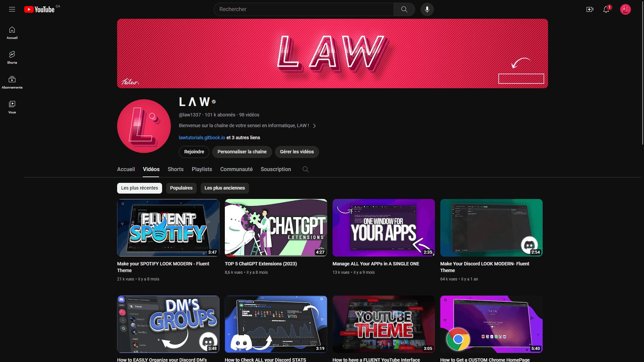Select the Populaires filter chip

click(181, 188)
